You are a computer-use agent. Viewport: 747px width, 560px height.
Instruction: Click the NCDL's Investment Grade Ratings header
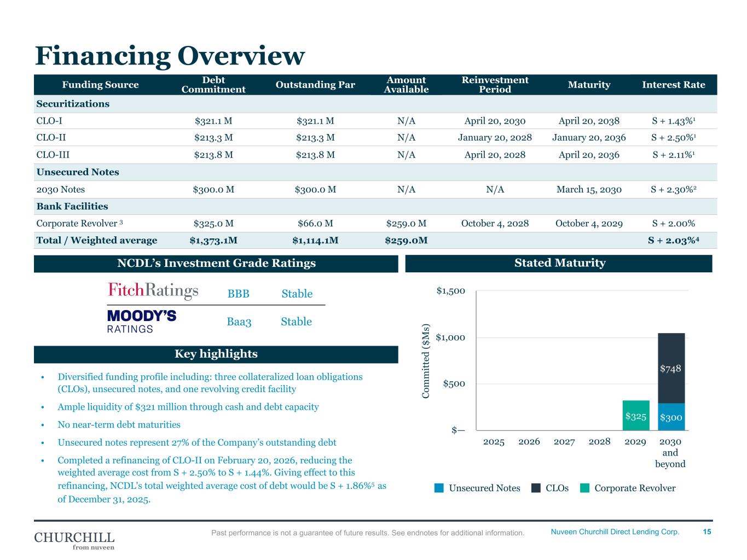(216, 263)
